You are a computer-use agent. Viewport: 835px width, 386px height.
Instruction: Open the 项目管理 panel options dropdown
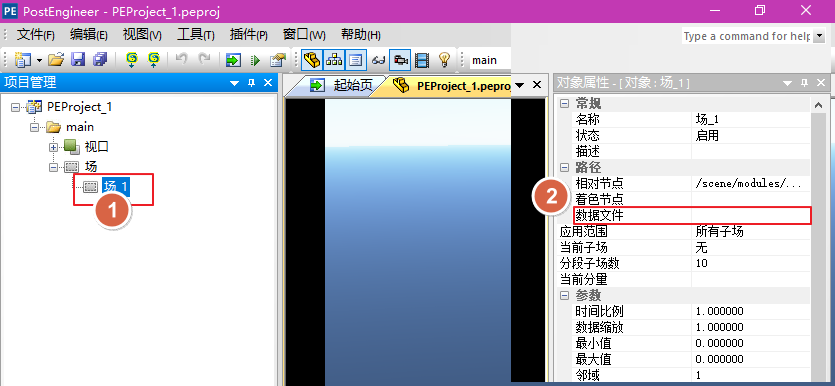point(234,83)
